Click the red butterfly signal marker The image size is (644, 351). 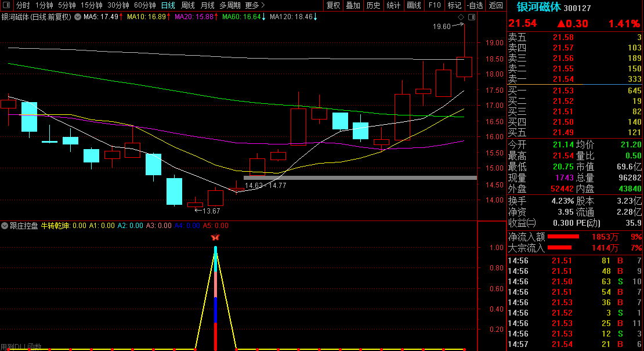tap(215, 237)
